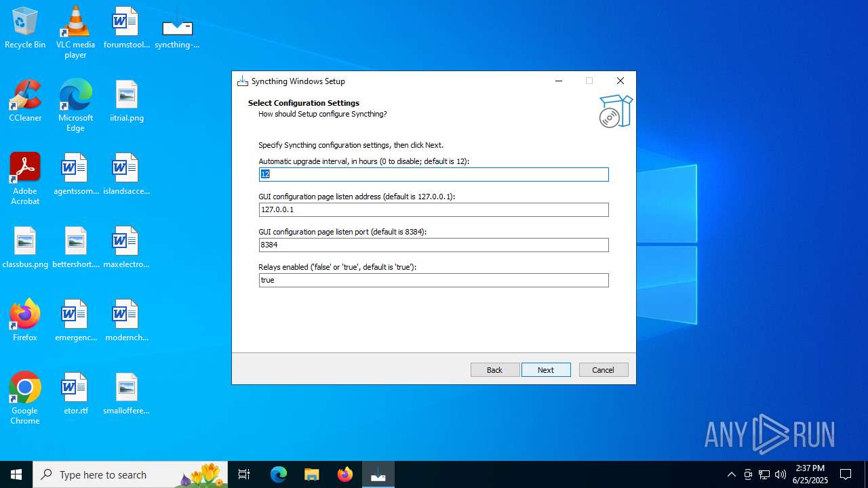Viewport: 868px width, 488px height.
Task: Open Adobe Acrobat desktop shortcut
Action: (25, 178)
